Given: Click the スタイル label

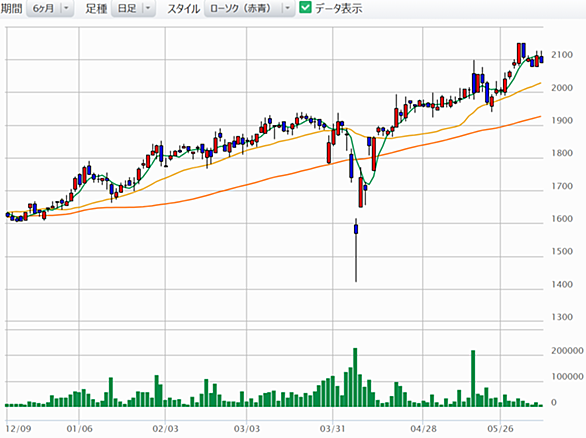Looking at the screenshot, I should 183,8.
